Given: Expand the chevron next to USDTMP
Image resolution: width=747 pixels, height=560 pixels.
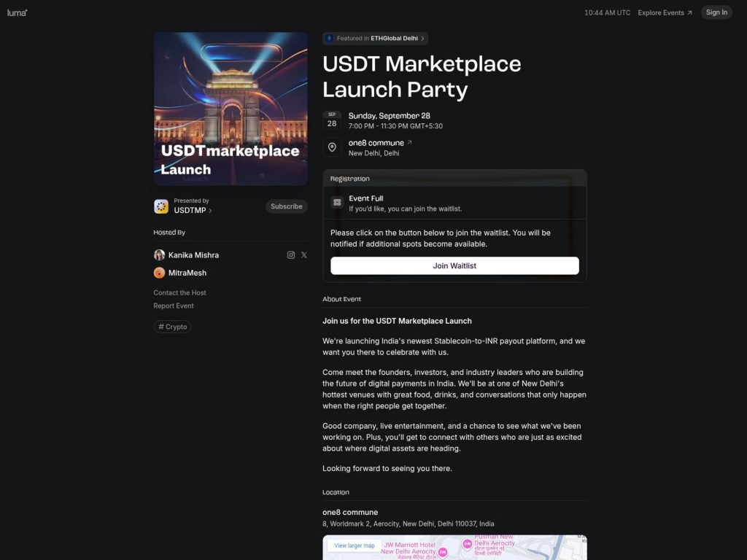Looking at the screenshot, I should 209,211.
